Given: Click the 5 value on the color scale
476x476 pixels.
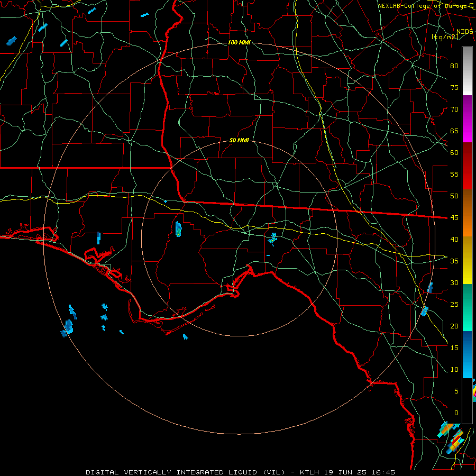Looking at the screenshot, I should click(x=456, y=391).
